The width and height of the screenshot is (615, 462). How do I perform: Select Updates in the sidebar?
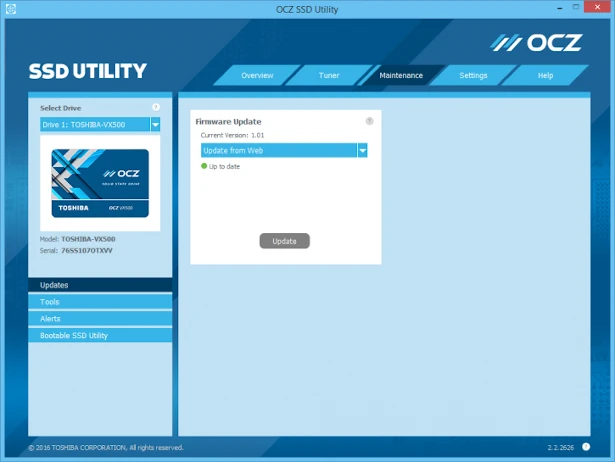point(100,285)
